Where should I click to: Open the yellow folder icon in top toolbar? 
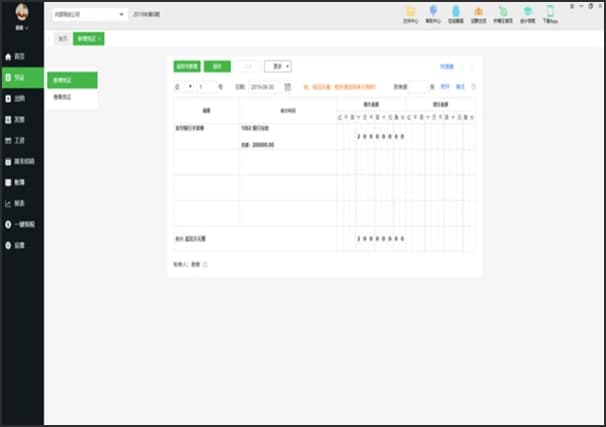tap(410, 15)
